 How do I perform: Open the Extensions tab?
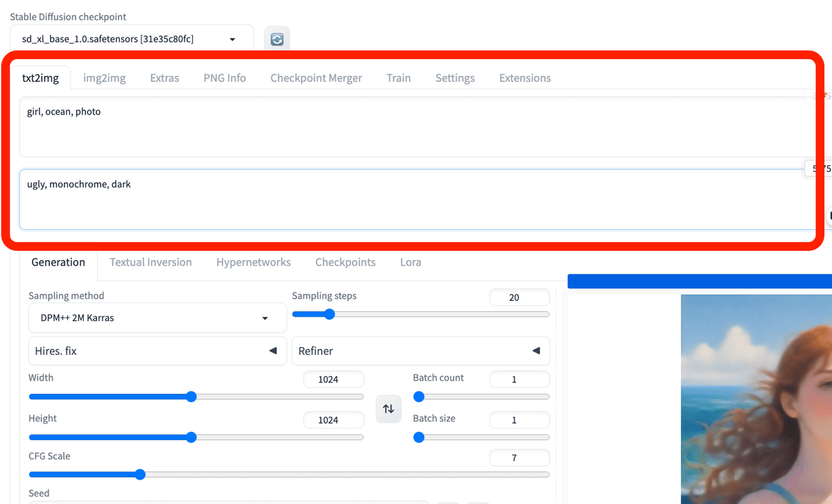pyautogui.click(x=525, y=78)
